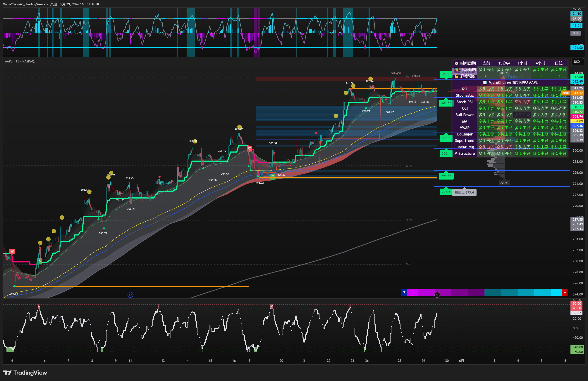
Task: Click the theater masks 市场倾向 icon
Action: click(x=456, y=70)
